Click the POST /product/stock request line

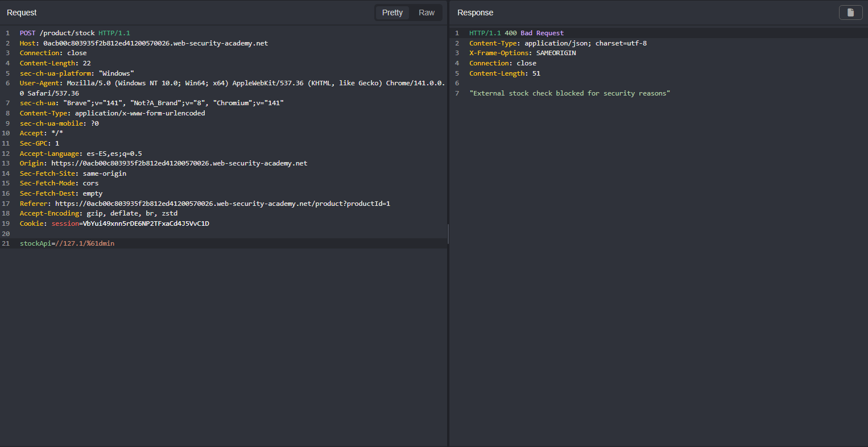tap(75, 33)
